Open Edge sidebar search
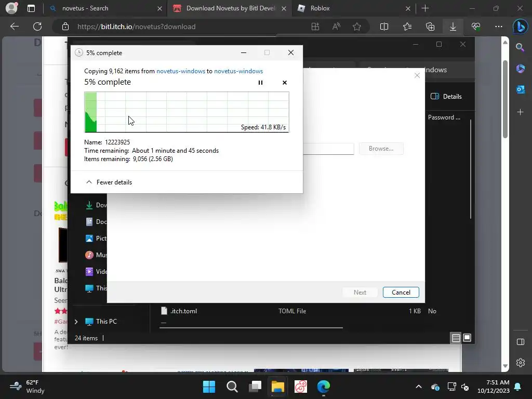532x399 pixels. (x=520, y=47)
